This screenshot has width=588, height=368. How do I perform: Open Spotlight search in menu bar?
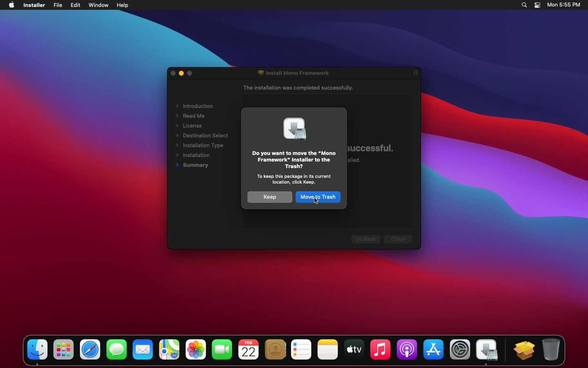point(524,5)
